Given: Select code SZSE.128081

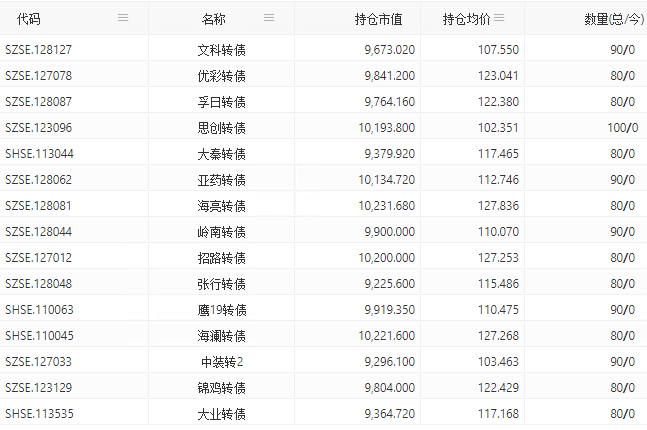Looking at the screenshot, I should [x=38, y=206].
